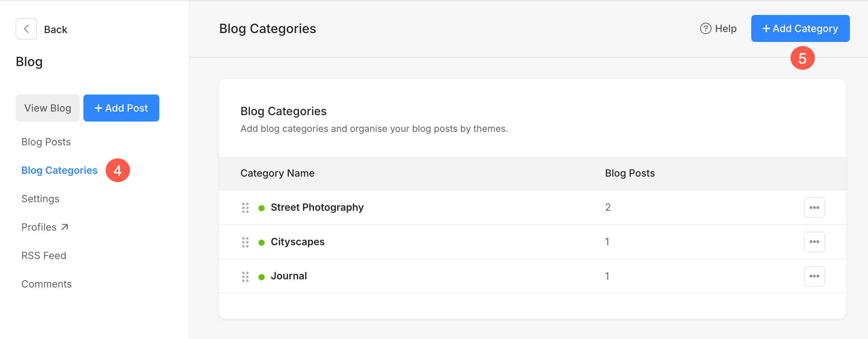Click the Profiles external link arrow icon

coord(65,227)
